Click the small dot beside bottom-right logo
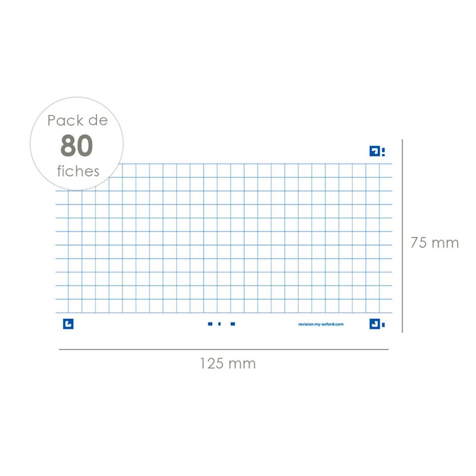 [383, 324]
